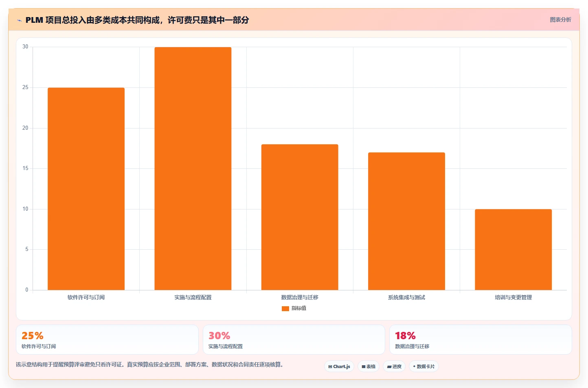Select the 数据卡片 tag chip

pyautogui.click(x=424, y=366)
